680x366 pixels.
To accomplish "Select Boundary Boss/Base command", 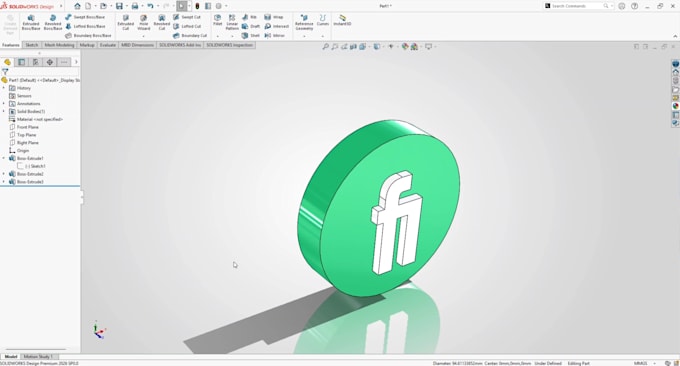I will coord(88,36).
